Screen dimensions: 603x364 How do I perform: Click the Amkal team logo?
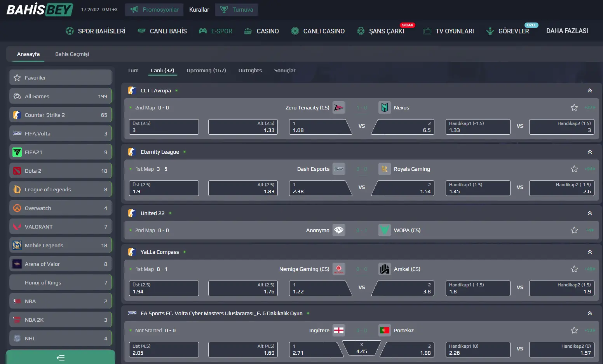point(385,269)
